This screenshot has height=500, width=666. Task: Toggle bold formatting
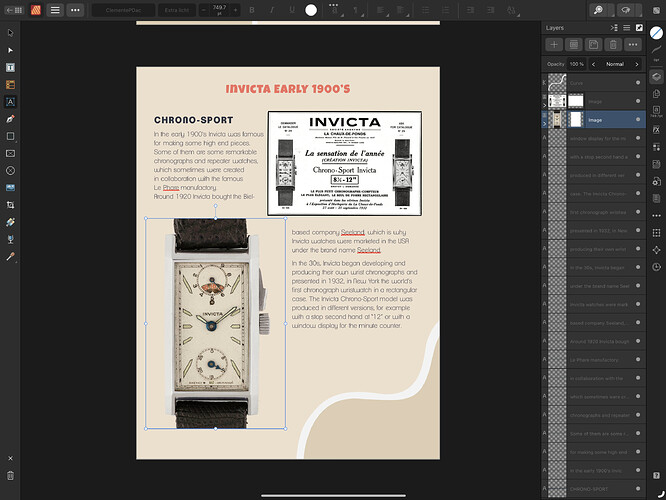click(252, 10)
